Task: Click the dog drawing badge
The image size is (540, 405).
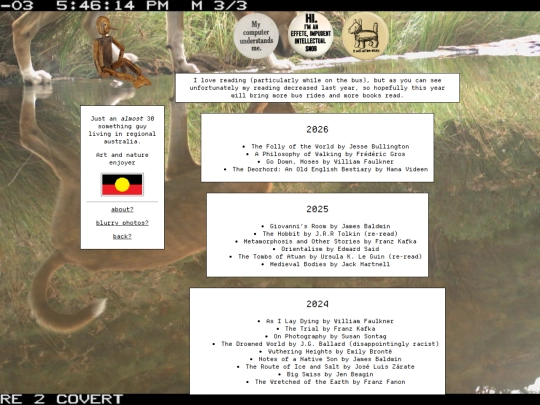Action: tap(365, 36)
